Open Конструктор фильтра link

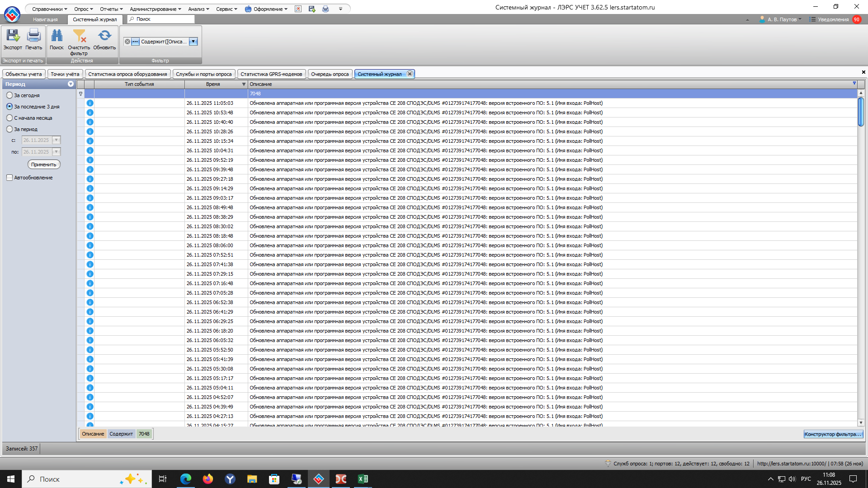click(833, 434)
